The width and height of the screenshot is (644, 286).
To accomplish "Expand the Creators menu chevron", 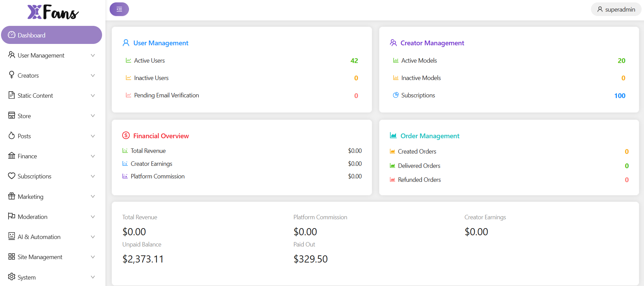I will click(93, 75).
